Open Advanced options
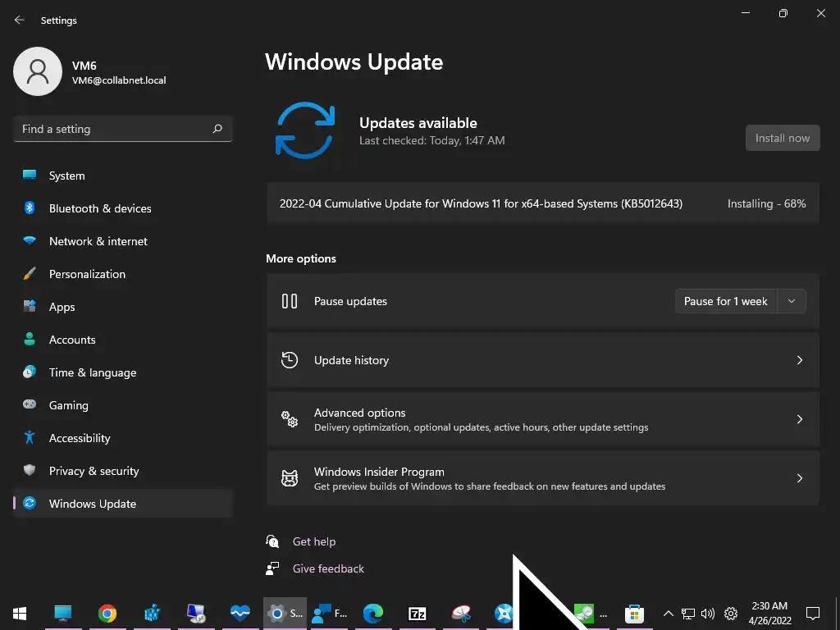This screenshot has width=840, height=630. pos(543,419)
